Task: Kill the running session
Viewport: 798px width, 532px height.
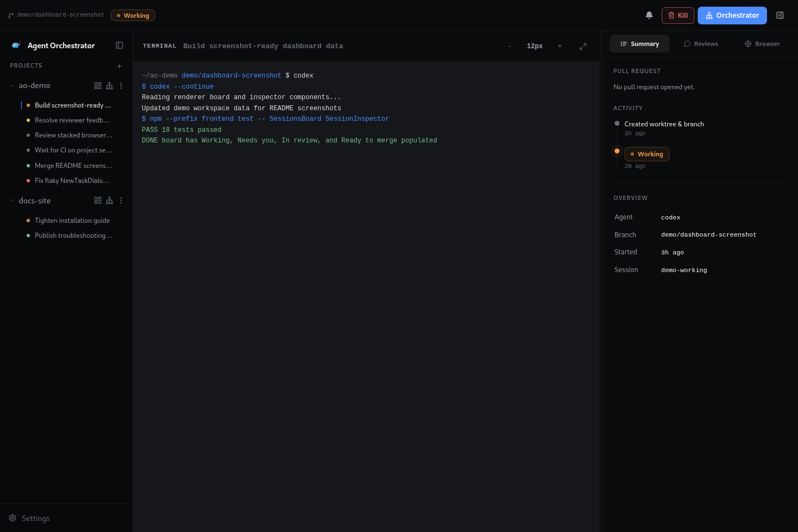Action: 678,16
